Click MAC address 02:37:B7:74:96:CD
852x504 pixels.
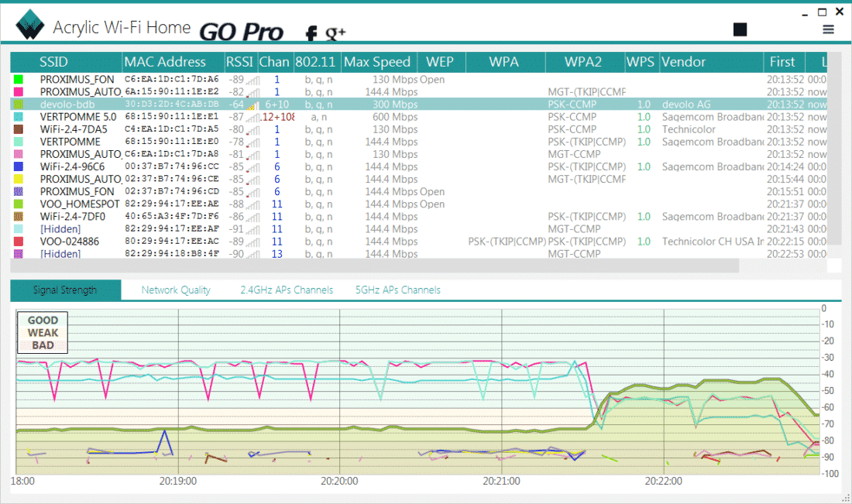point(172,192)
